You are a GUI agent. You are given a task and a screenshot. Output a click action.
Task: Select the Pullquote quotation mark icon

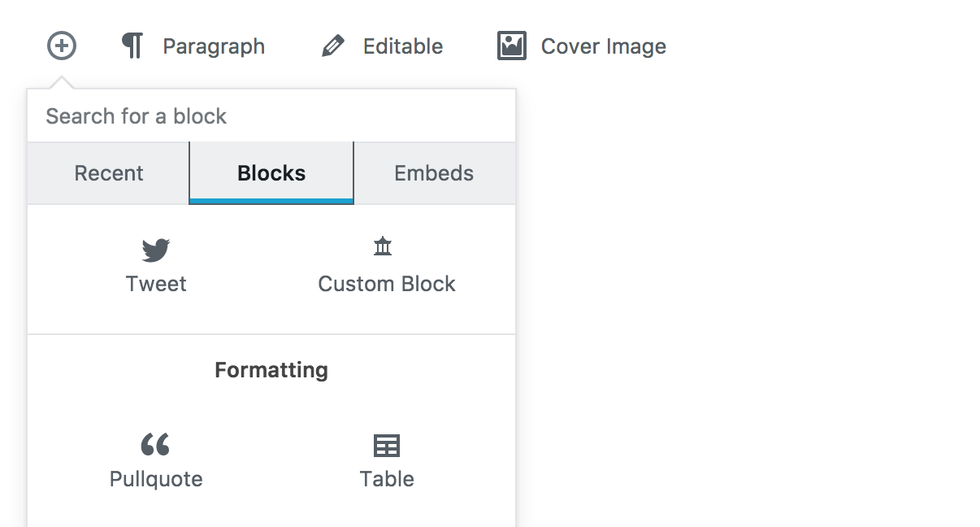click(x=155, y=446)
